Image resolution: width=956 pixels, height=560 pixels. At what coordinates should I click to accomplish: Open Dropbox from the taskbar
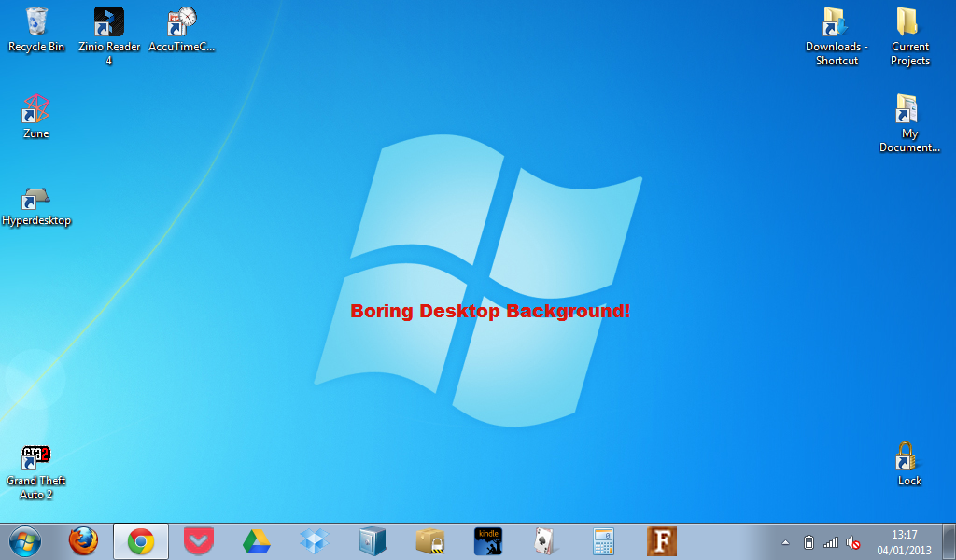click(315, 541)
